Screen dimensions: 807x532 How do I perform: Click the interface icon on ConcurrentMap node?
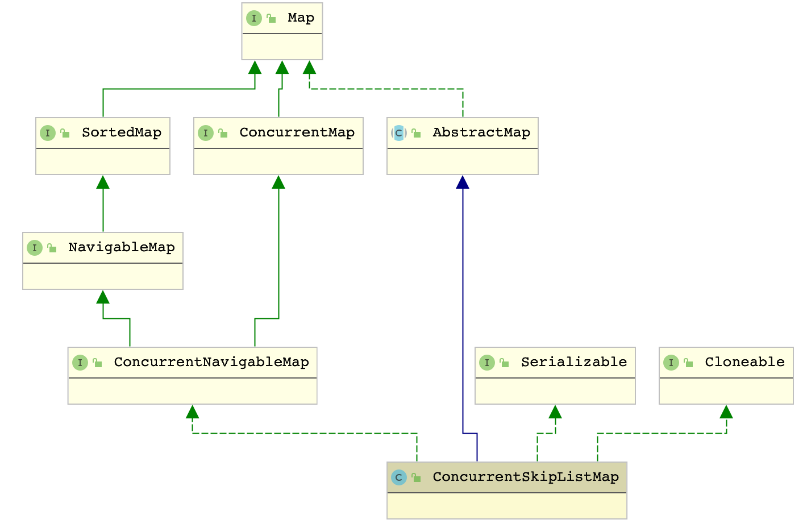click(206, 133)
